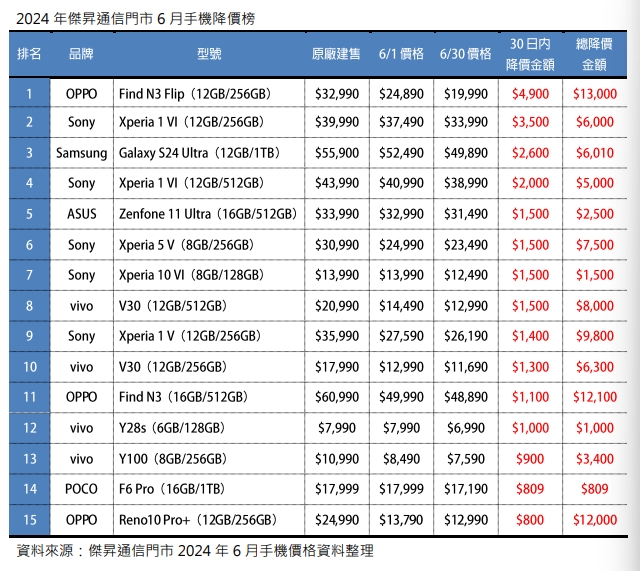Click the Reno10 Pro+ model cell
The height and width of the screenshot is (571, 640).
[197, 520]
